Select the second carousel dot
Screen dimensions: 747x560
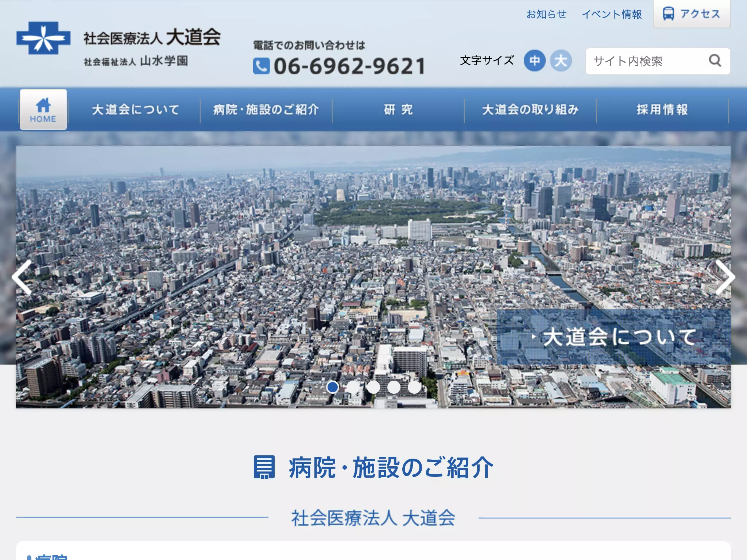(353, 387)
